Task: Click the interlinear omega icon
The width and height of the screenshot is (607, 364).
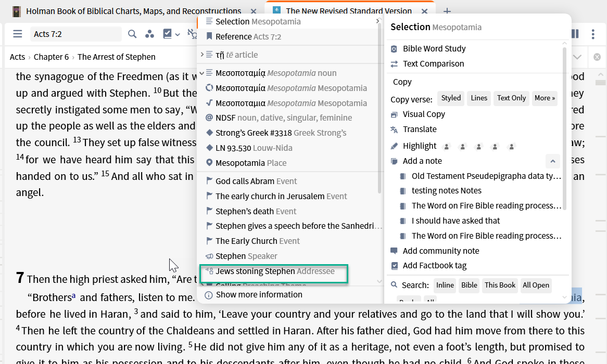Action: pos(192,34)
